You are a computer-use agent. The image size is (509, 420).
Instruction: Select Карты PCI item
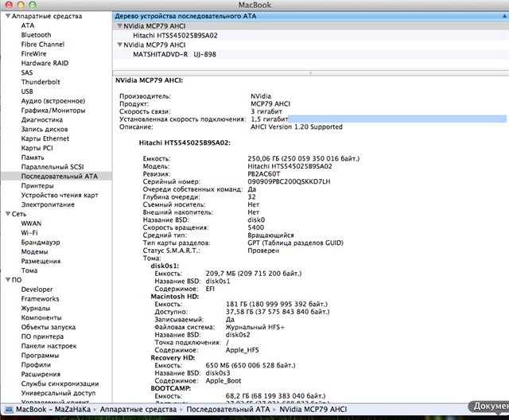point(37,148)
